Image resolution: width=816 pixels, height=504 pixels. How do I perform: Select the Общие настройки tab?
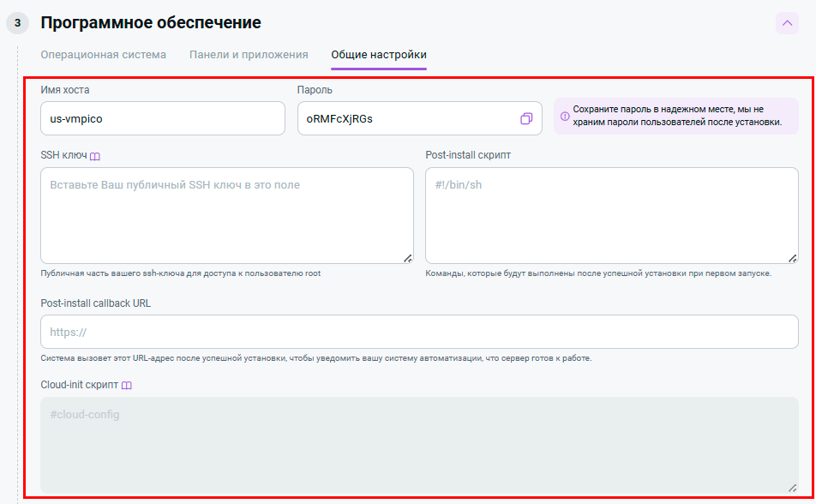(x=379, y=55)
